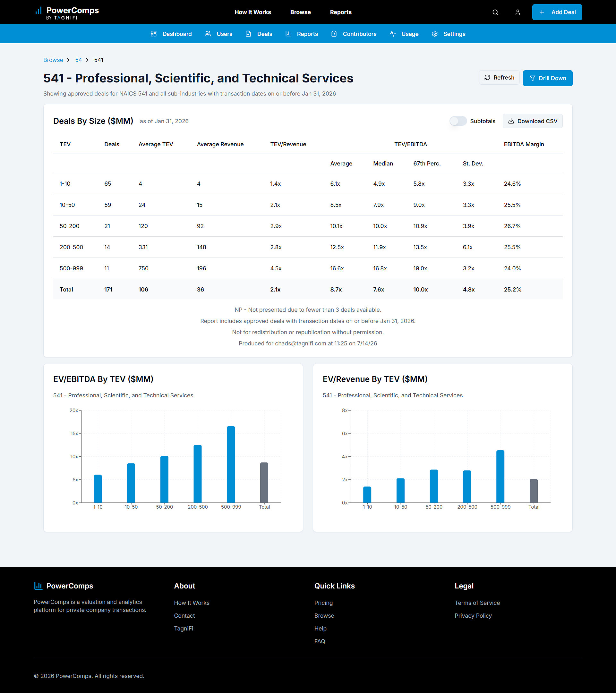Click the Add Deal button
The image size is (616, 693).
(x=557, y=12)
